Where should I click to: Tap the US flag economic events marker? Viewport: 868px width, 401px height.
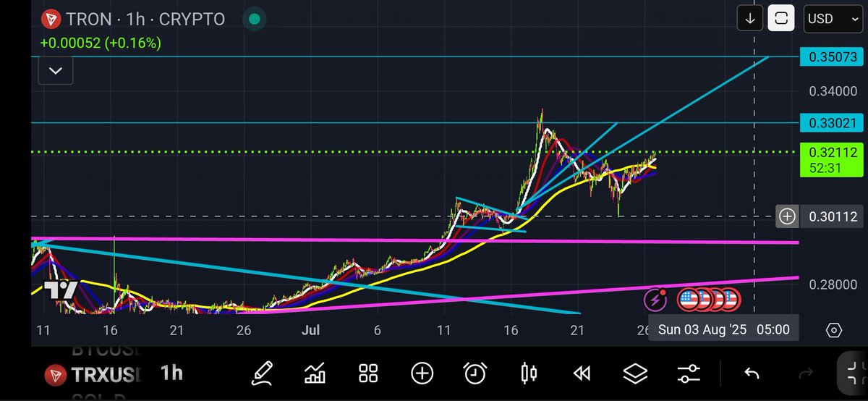click(x=688, y=298)
